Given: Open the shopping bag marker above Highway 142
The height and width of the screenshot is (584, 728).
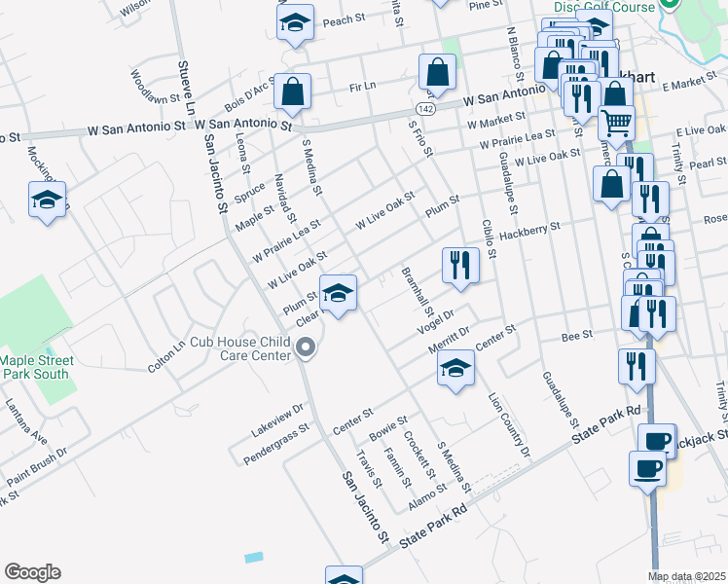Looking at the screenshot, I should pos(438,72).
